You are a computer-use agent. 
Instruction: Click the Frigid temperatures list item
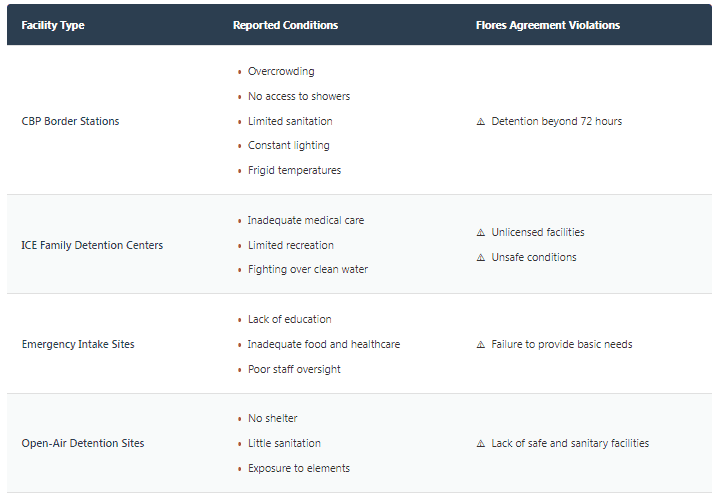click(x=294, y=171)
